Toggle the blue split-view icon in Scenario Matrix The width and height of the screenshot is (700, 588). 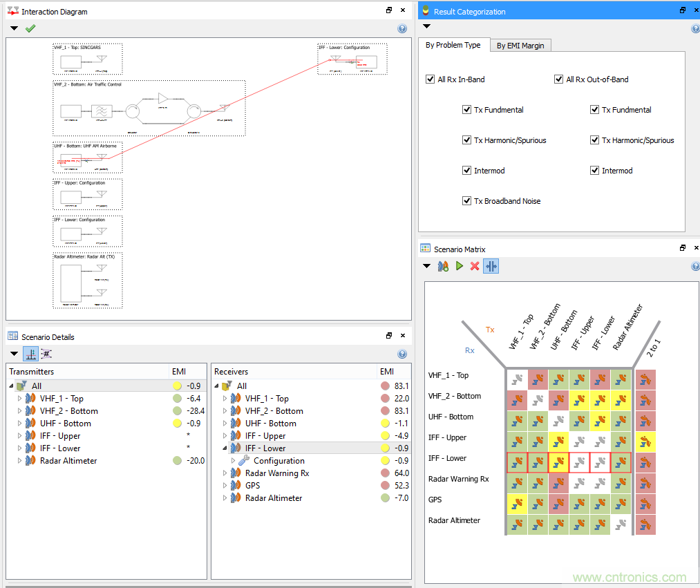(491, 266)
